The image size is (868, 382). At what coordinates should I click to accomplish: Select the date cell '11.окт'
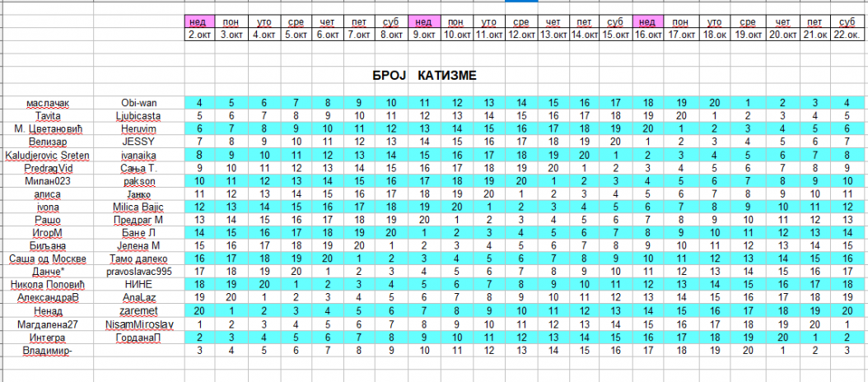pos(489,35)
